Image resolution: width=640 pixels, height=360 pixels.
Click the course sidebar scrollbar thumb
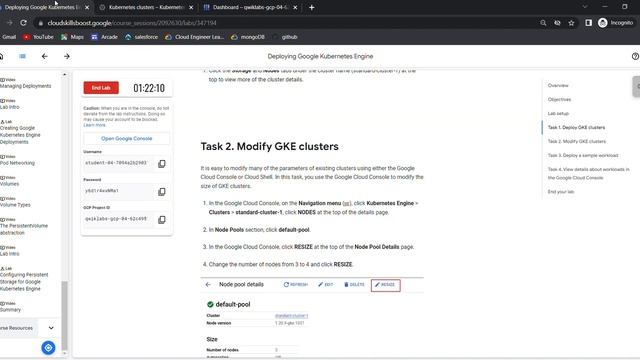tap(64, 315)
